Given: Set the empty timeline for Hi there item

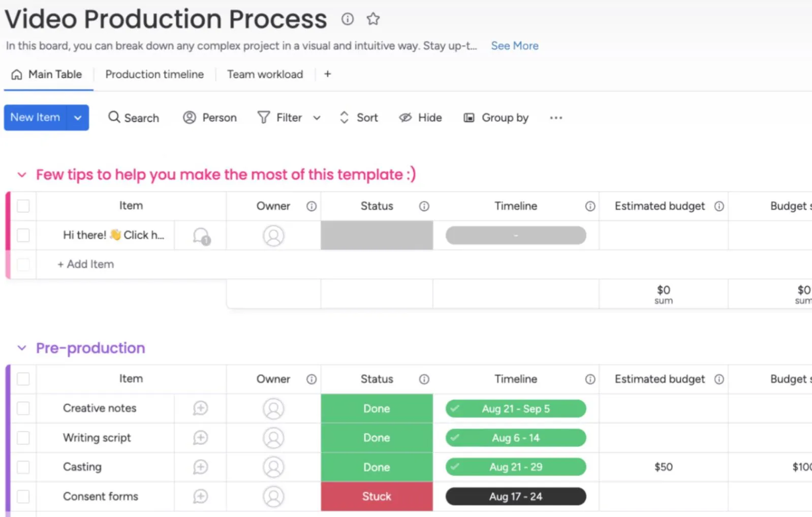Looking at the screenshot, I should tap(516, 236).
